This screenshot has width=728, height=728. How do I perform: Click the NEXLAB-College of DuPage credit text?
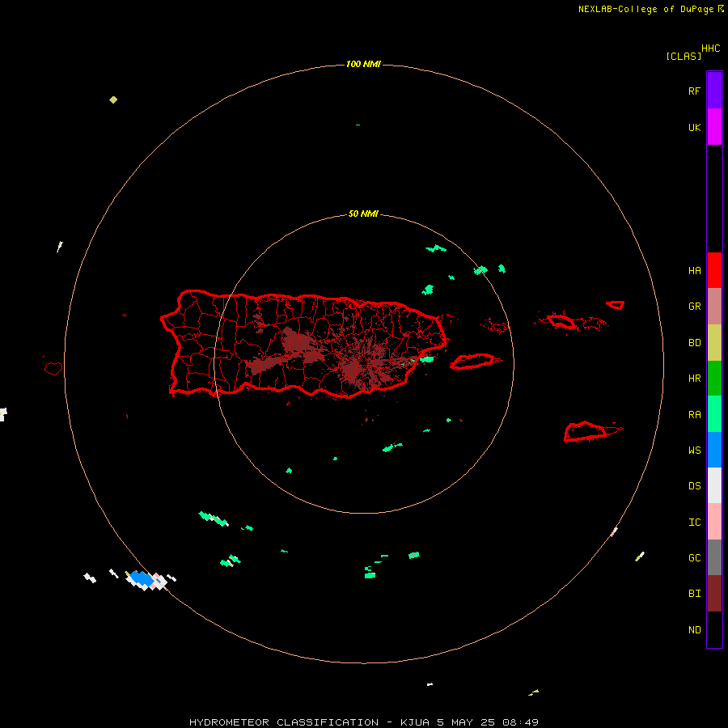coord(645,9)
